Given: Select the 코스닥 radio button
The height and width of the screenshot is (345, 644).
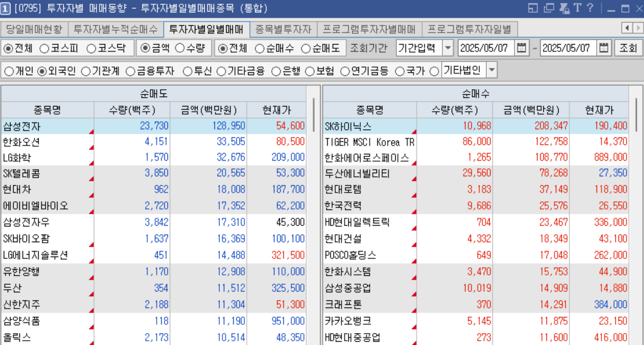Looking at the screenshot, I should pyautogui.click(x=91, y=48).
